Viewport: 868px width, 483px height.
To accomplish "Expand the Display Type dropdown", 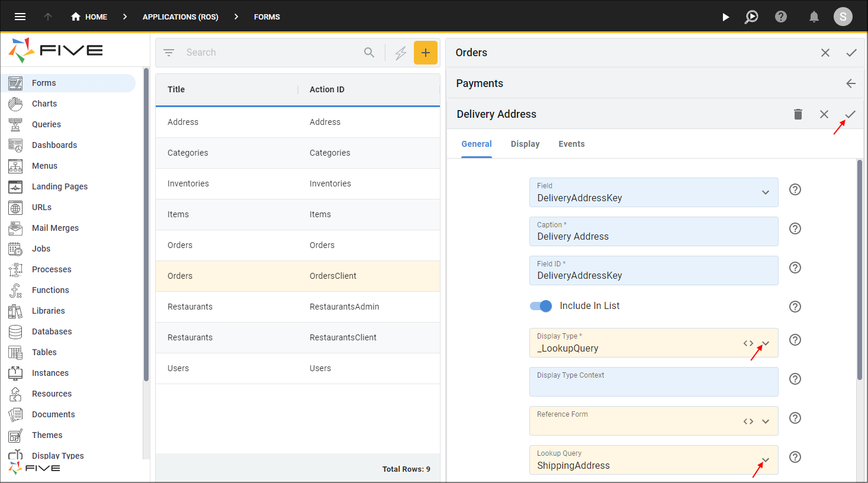I will pos(766,343).
